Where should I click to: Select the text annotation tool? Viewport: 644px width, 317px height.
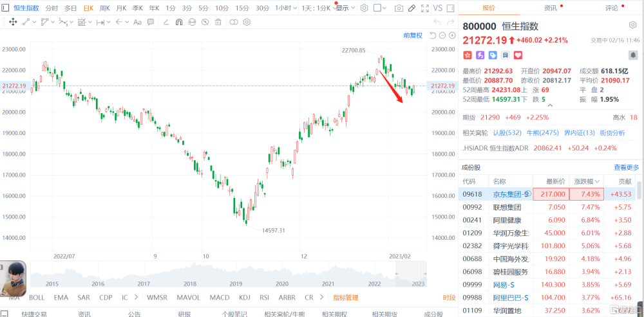point(138,22)
